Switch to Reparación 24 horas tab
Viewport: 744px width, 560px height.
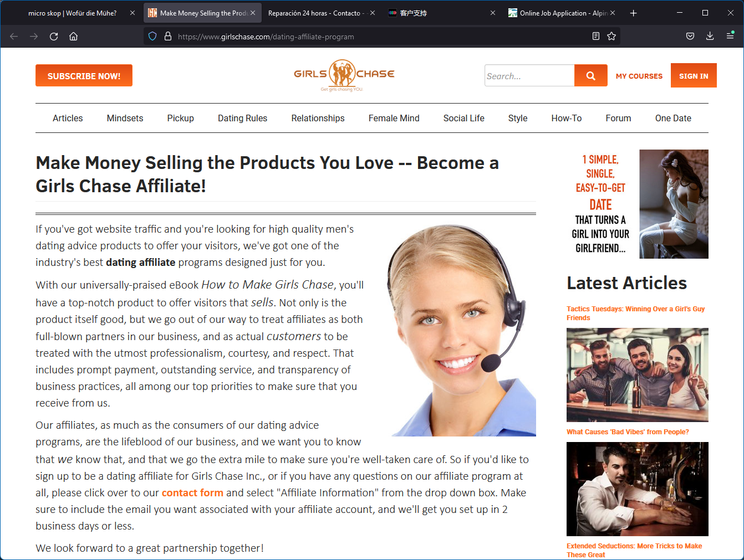coord(314,13)
